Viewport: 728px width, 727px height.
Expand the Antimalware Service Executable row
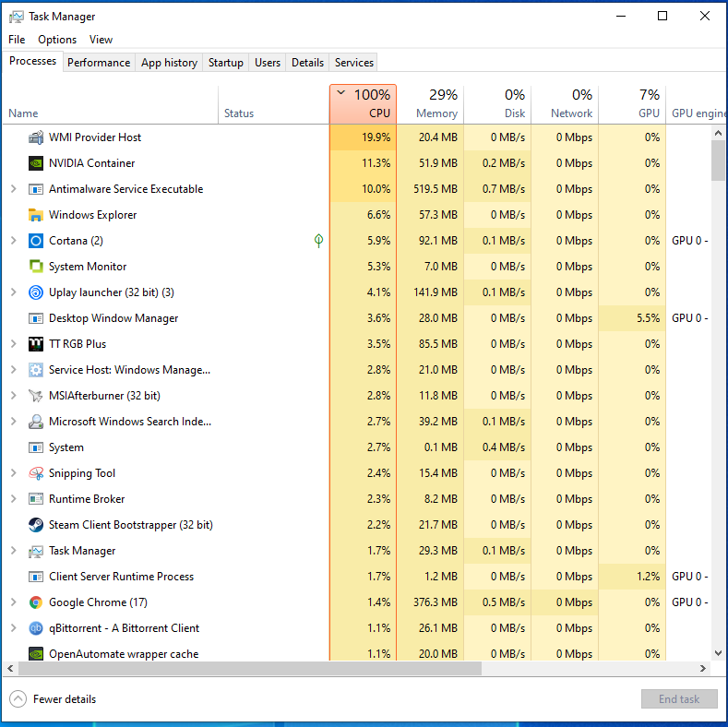[x=14, y=189]
